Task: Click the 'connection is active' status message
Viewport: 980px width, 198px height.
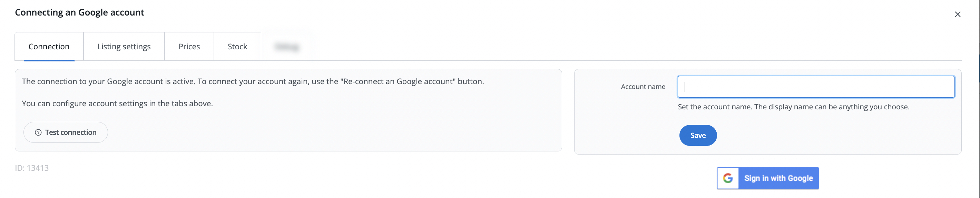Action: pyautogui.click(x=253, y=82)
